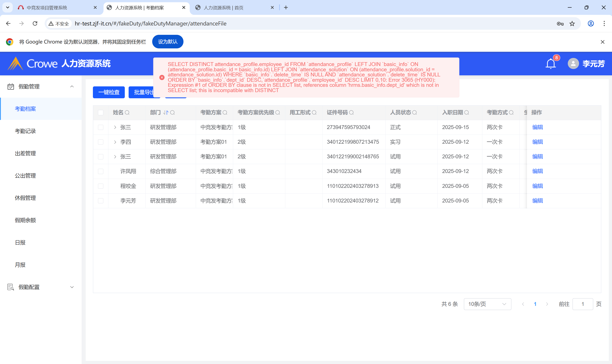Click the red error icon in alert
Screen dimensions: 612x364
click(x=162, y=77)
